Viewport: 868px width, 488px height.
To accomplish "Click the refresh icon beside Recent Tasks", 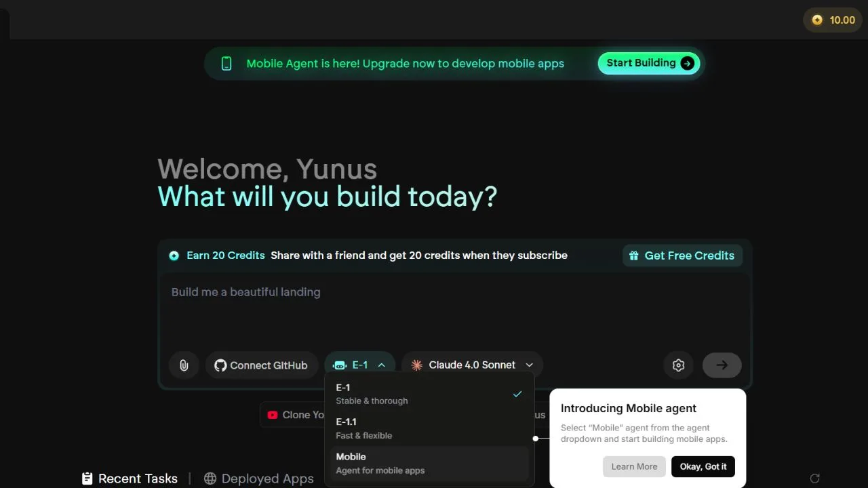I will click(x=815, y=479).
